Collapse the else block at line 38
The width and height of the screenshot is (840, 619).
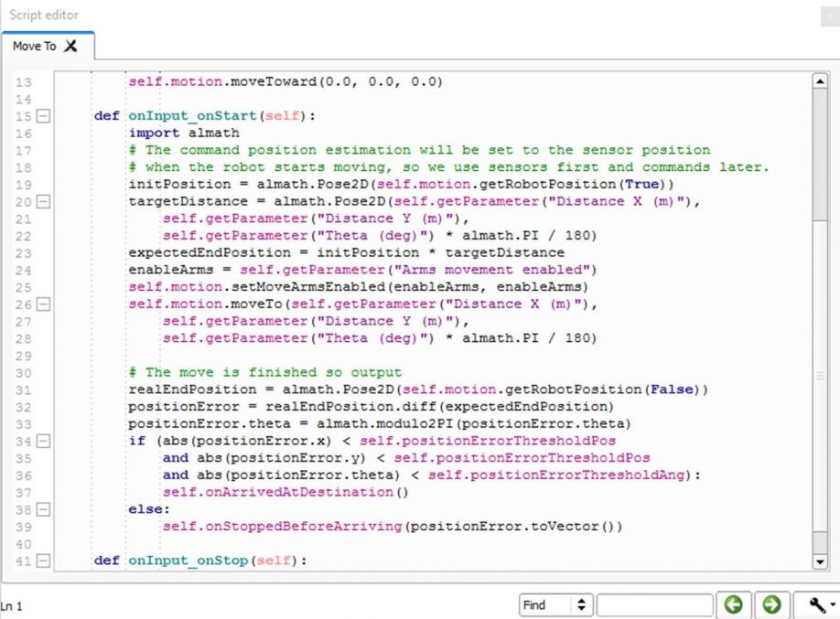click(x=43, y=509)
